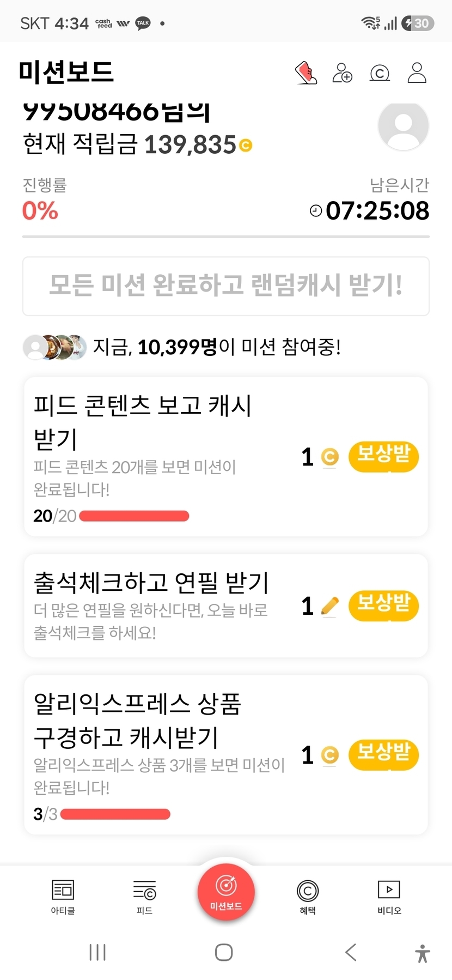Tap the 20/20 red progress bar
The image size is (452, 980).
point(134,516)
